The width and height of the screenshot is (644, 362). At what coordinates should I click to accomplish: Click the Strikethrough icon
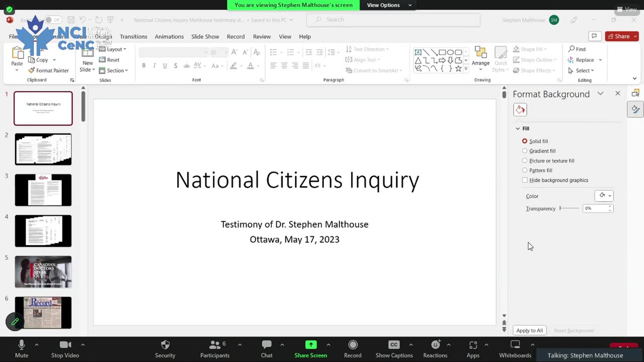(186, 66)
